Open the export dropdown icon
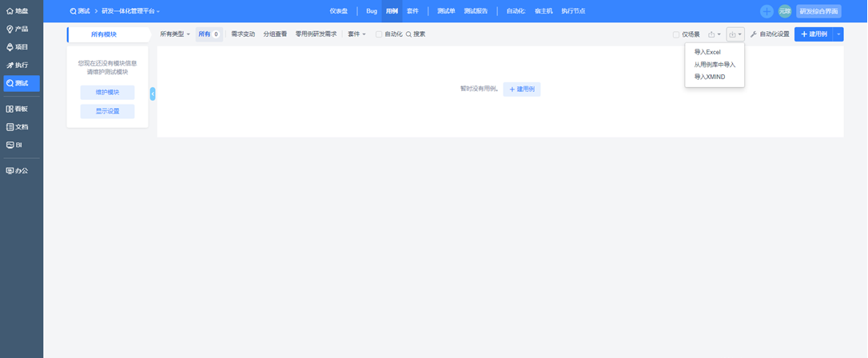 714,34
